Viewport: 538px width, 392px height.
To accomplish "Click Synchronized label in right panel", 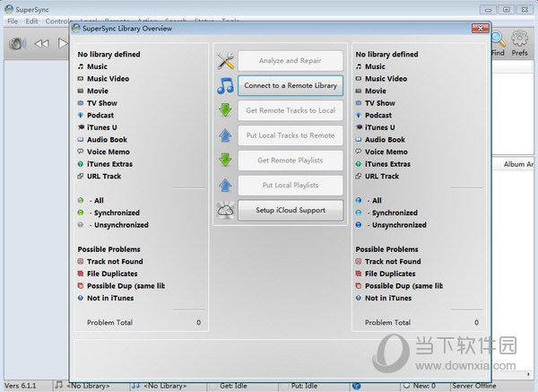I will click(395, 213).
